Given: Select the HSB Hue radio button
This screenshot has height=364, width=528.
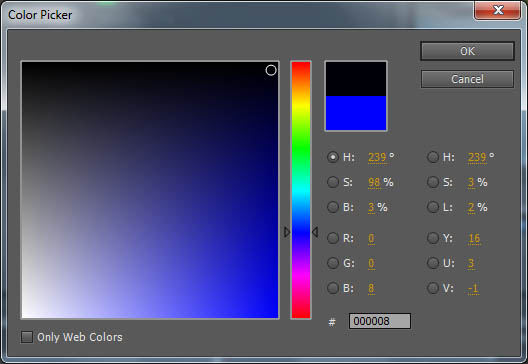Looking at the screenshot, I should pyautogui.click(x=333, y=157).
